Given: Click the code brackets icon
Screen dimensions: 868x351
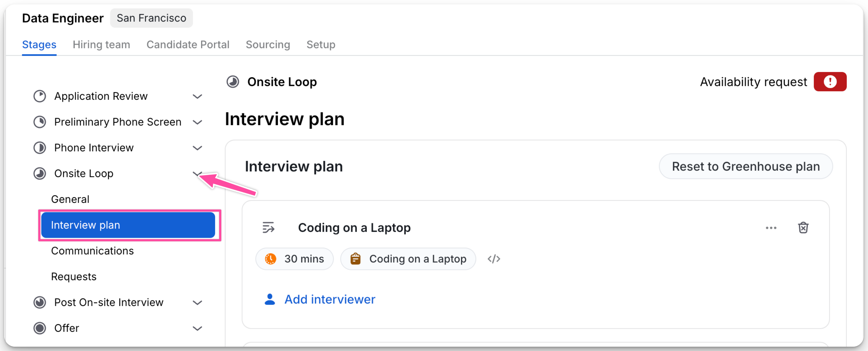Looking at the screenshot, I should click(x=494, y=259).
